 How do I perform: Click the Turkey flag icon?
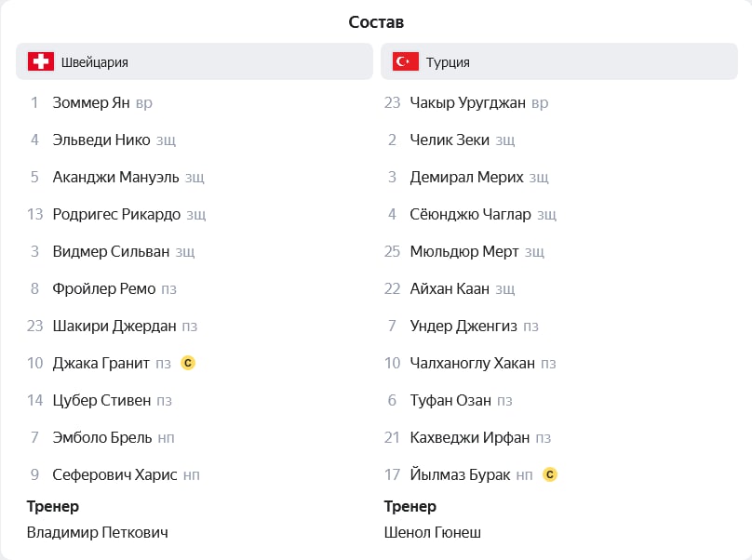pyautogui.click(x=405, y=61)
